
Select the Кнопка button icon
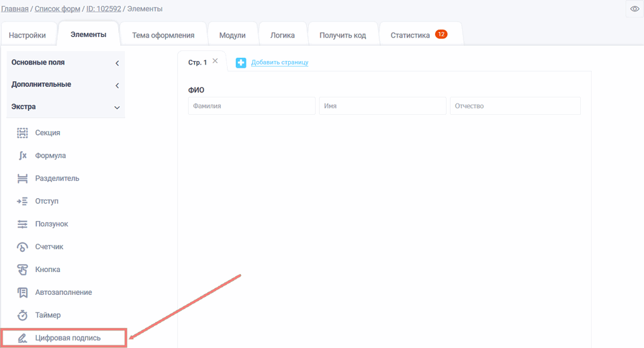[22, 270]
